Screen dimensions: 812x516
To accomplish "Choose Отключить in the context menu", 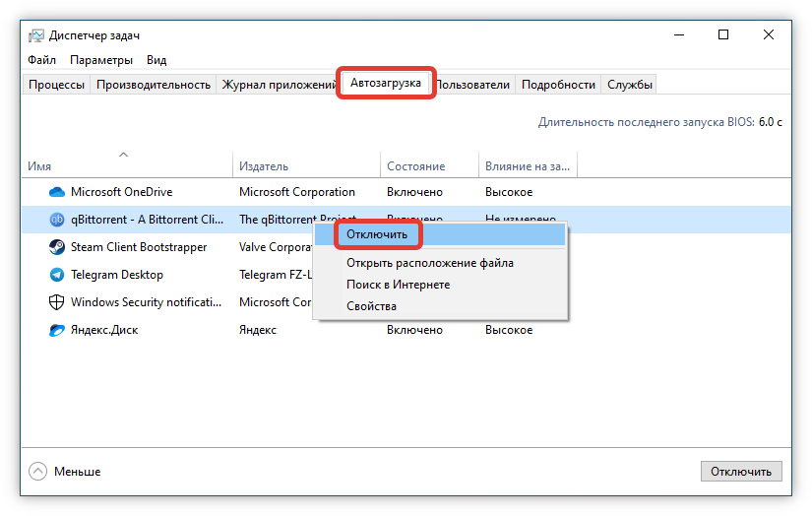I will [440, 234].
